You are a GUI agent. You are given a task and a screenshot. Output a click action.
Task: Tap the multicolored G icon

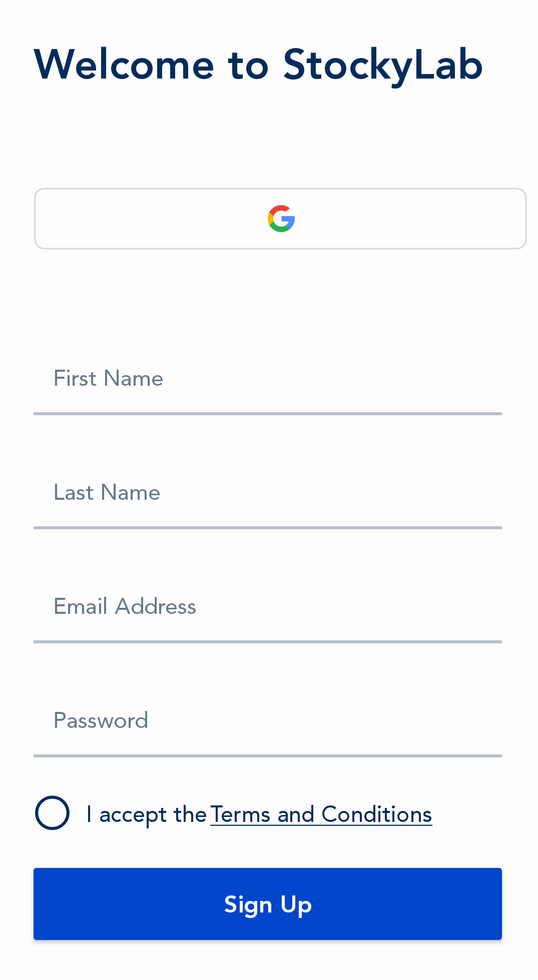[281, 219]
